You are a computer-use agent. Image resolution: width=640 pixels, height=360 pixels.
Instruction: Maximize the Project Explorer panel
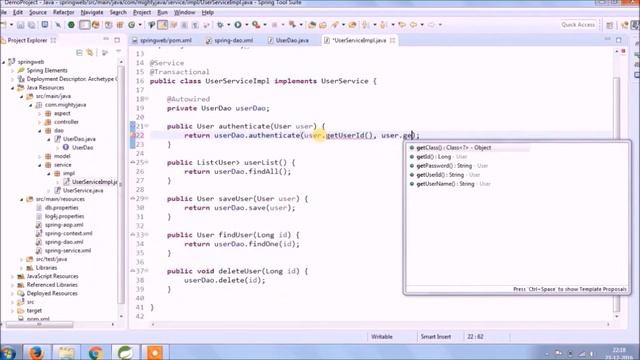(117, 40)
